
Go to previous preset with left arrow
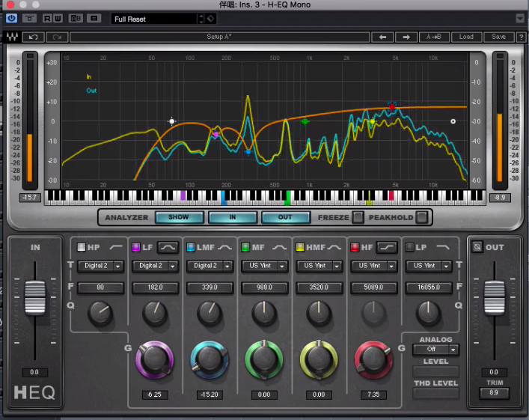(x=382, y=37)
